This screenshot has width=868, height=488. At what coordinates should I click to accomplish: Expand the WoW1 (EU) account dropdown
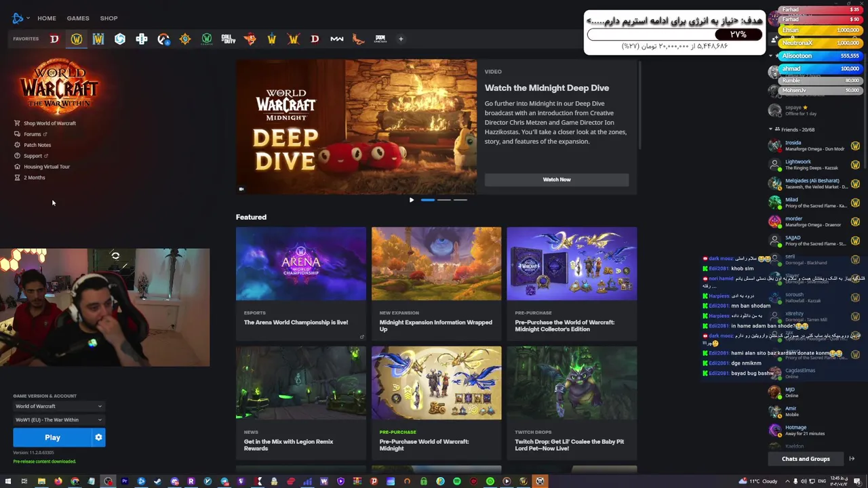(x=59, y=420)
